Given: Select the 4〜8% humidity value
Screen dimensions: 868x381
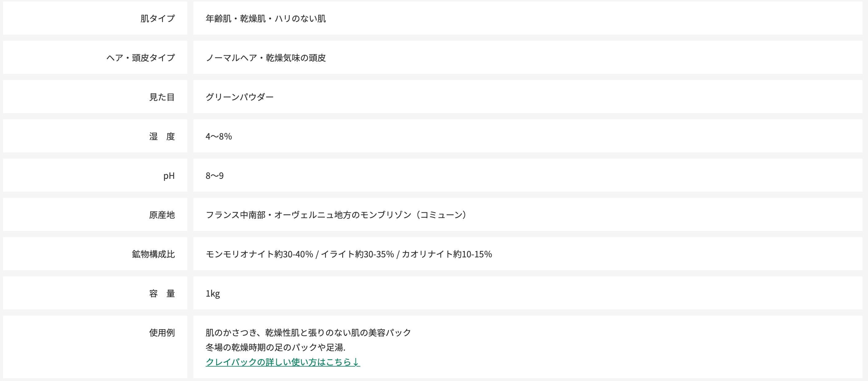Looking at the screenshot, I should [219, 137].
